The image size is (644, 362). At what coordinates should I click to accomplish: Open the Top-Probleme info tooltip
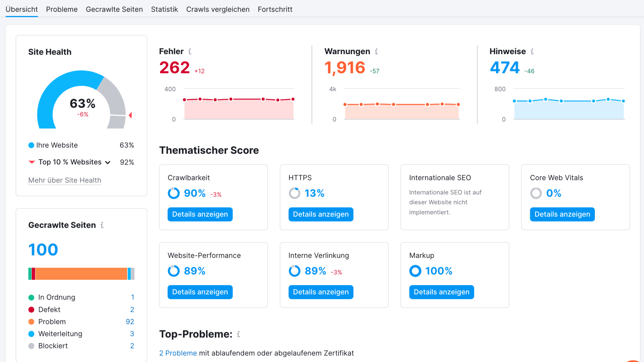click(238, 334)
